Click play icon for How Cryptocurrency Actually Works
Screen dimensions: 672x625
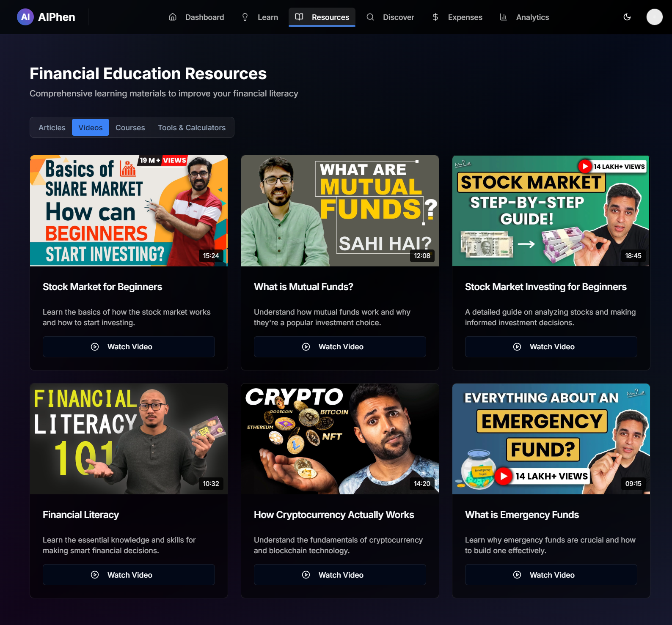(306, 575)
